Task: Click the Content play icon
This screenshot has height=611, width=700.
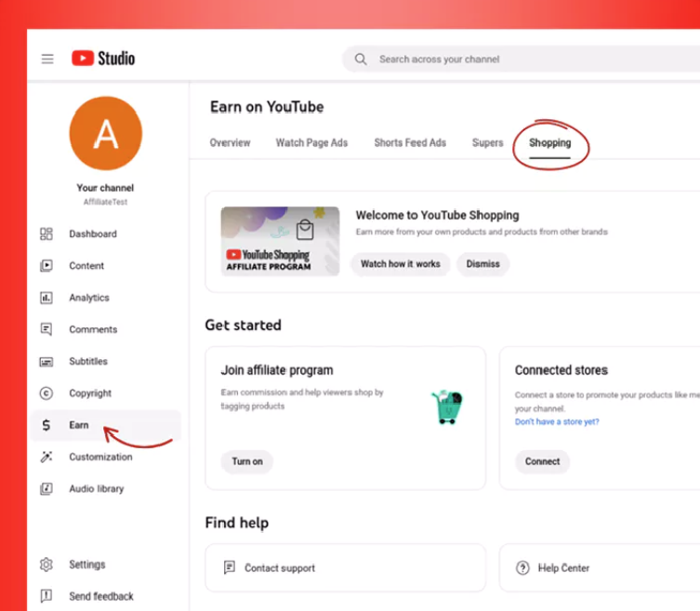Action: tap(46, 266)
